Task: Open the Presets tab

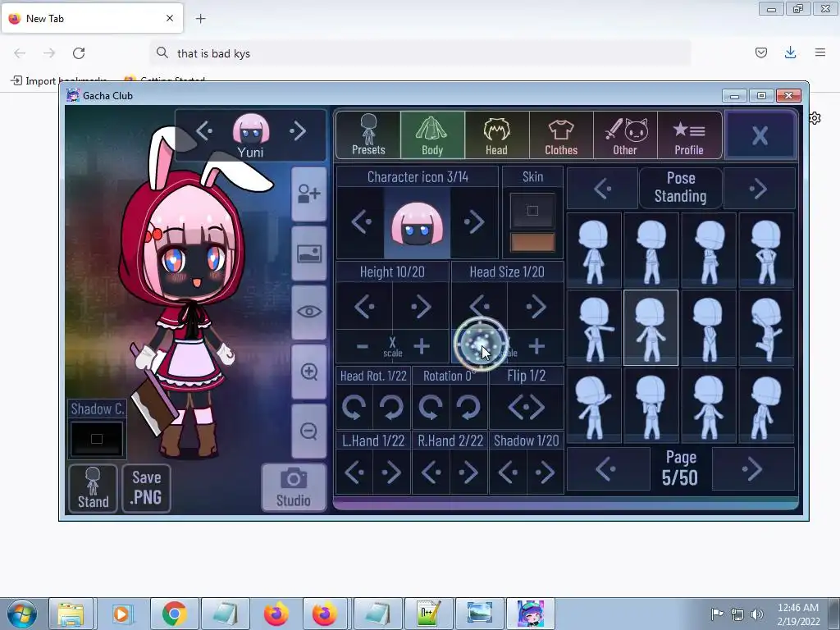Action: point(368,135)
